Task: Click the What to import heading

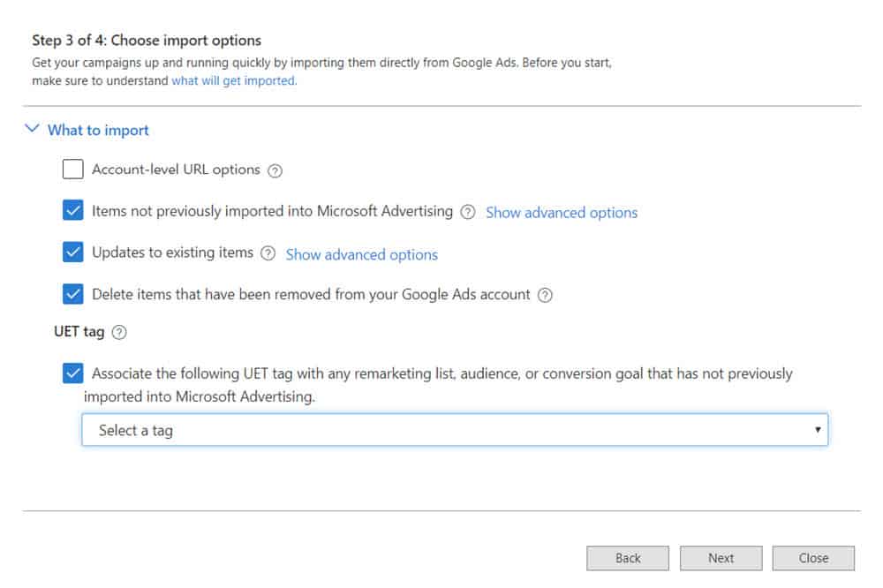Action: [x=98, y=130]
